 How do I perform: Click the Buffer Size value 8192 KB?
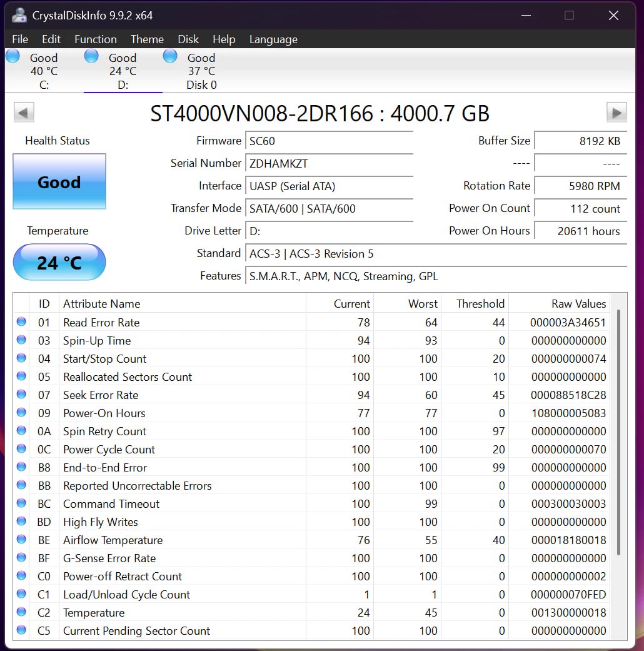(x=580, y=141)
